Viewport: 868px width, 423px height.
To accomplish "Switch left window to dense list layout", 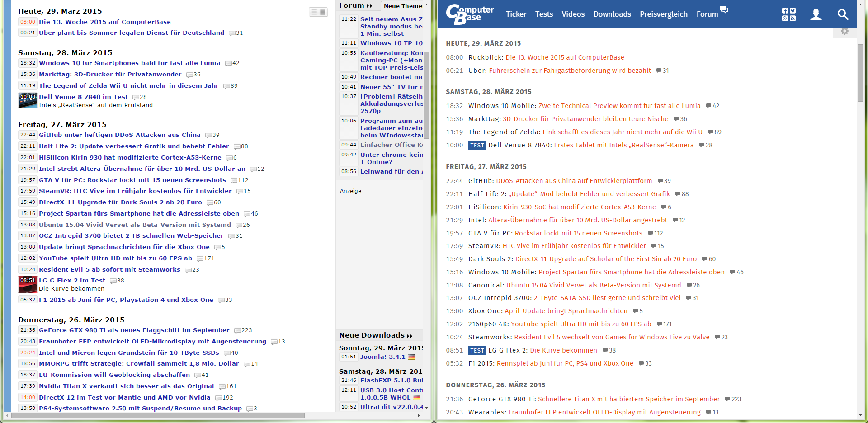I will [323, 12].
